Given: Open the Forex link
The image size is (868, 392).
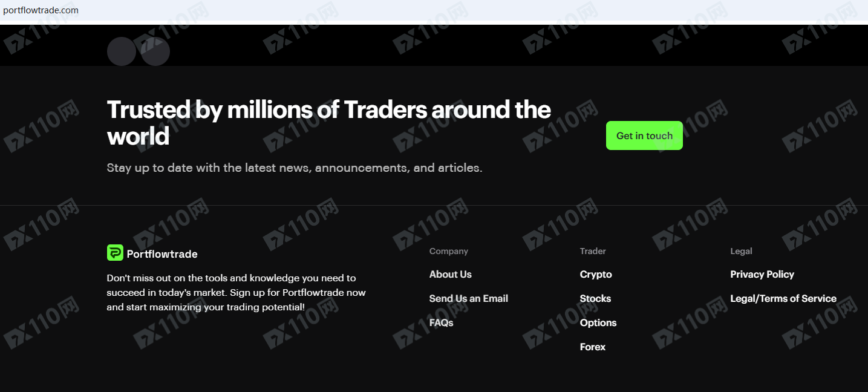Looking at the screenshot, I should click(592, 347).
